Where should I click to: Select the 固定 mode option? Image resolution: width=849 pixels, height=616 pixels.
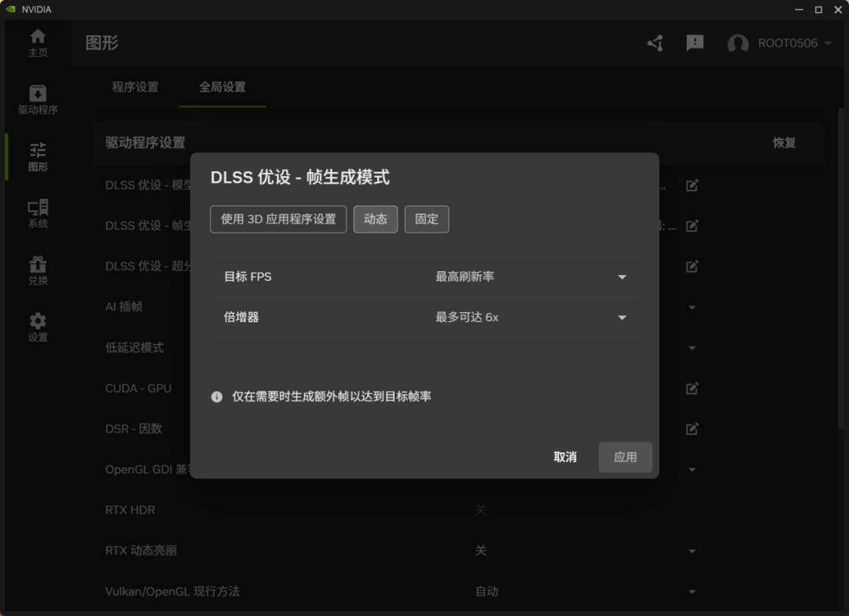(x=427, y=219)
